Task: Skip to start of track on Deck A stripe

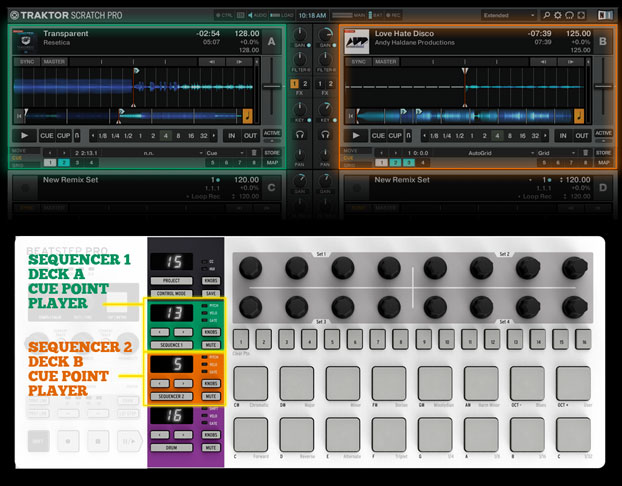Action: click(18, 116)
